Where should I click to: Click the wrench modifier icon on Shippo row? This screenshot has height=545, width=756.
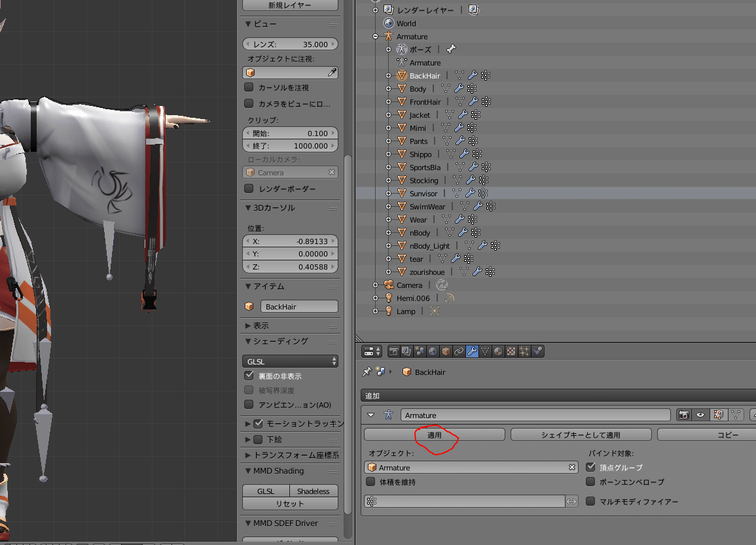pyautogui.click(x=464, y=153)
